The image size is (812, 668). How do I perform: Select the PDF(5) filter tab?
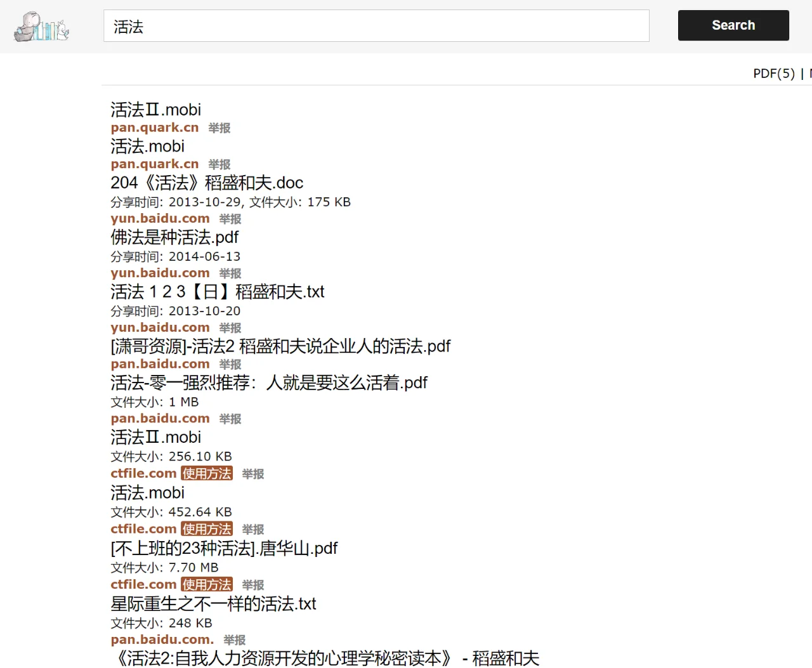click(774, 74)
